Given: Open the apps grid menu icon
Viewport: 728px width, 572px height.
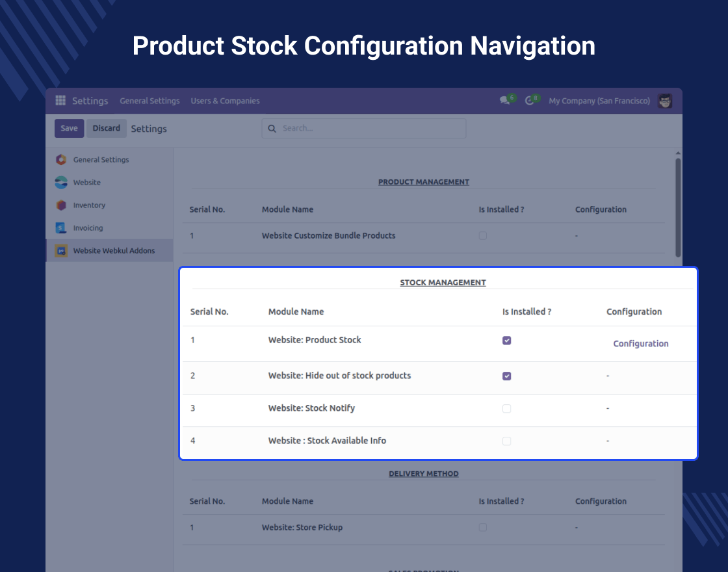Looking at the screenshot, I should 60,100.
